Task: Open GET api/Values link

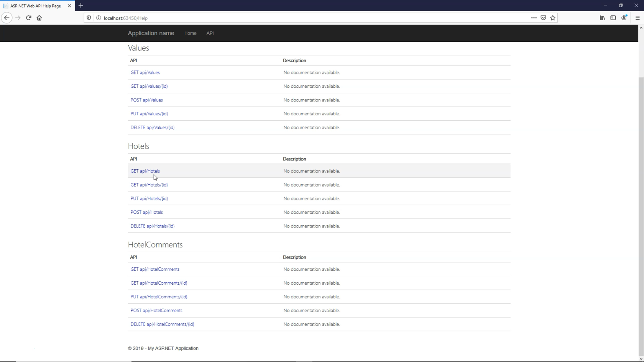Action: coord(145,72)
